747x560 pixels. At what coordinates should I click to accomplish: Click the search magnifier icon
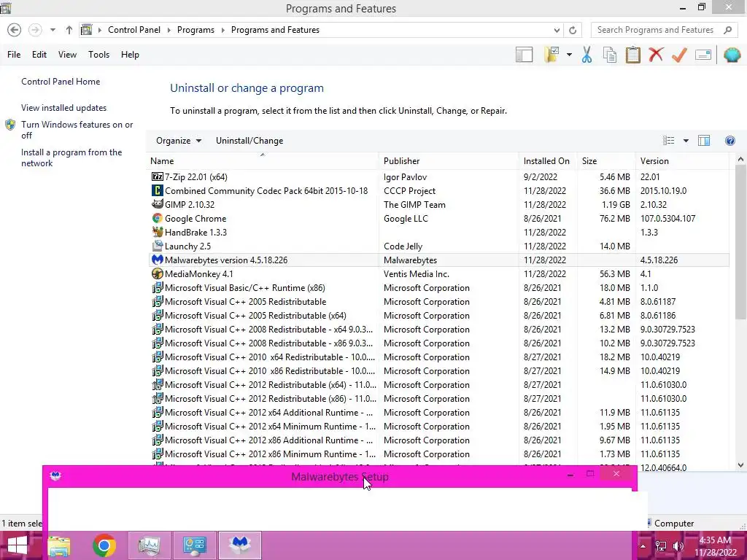point(727,30)
